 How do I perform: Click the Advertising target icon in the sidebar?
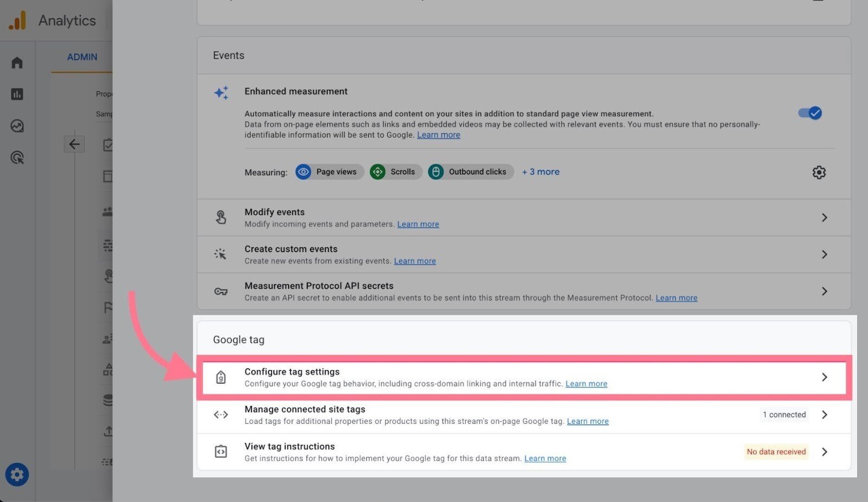click(17, 157)
